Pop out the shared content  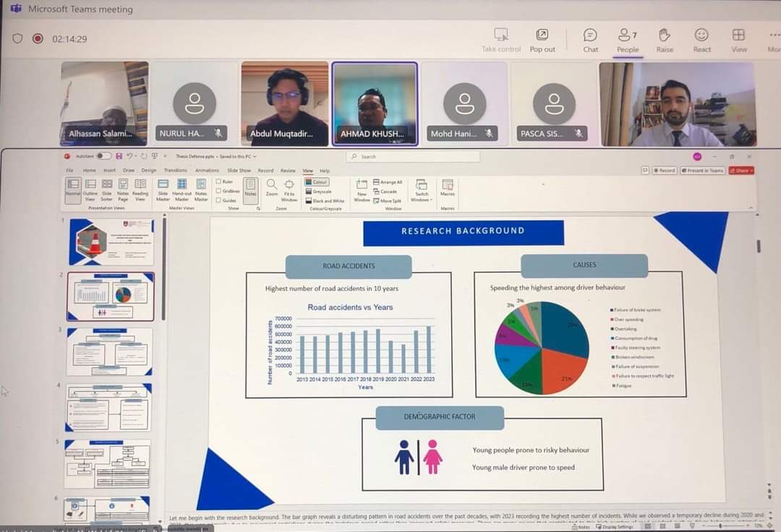tap(542, 40)
